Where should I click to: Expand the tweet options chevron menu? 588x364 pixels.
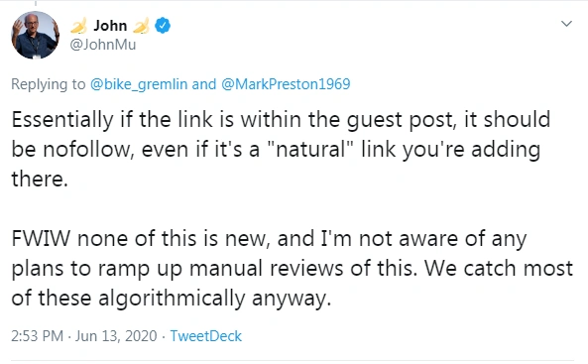566,24
